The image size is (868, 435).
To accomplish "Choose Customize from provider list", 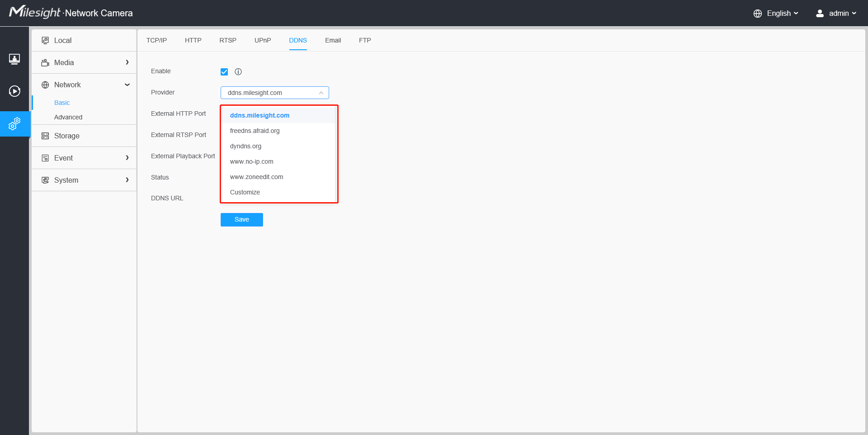I will tap(278, 192).
